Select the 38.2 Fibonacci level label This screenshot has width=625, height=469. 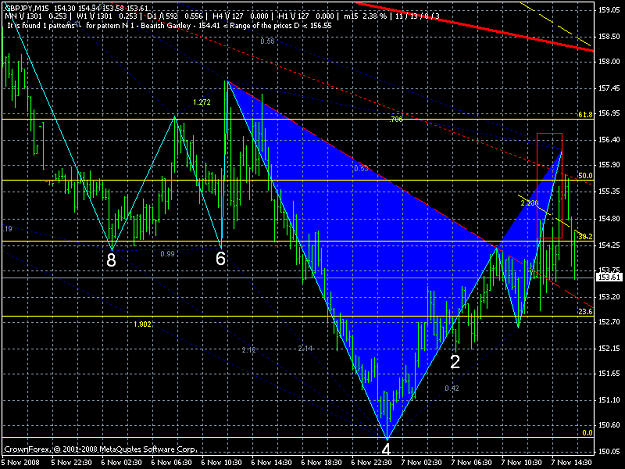[585, 237]
